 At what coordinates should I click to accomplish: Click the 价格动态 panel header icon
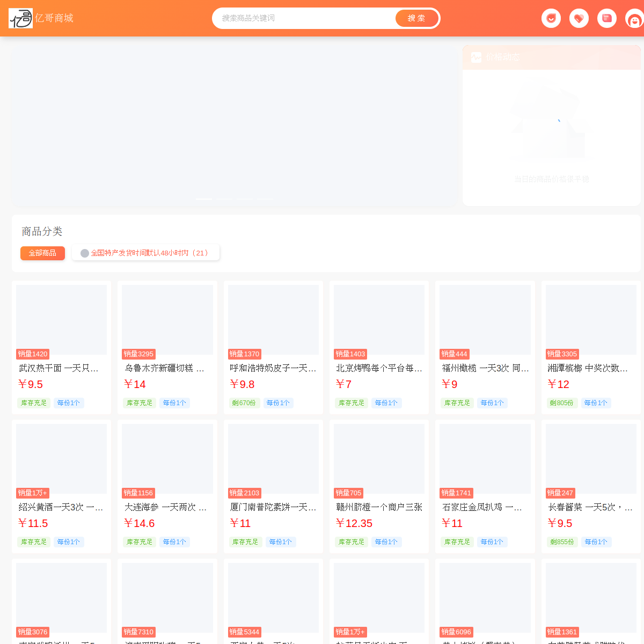pyautogui.click(x=476, y=57)
